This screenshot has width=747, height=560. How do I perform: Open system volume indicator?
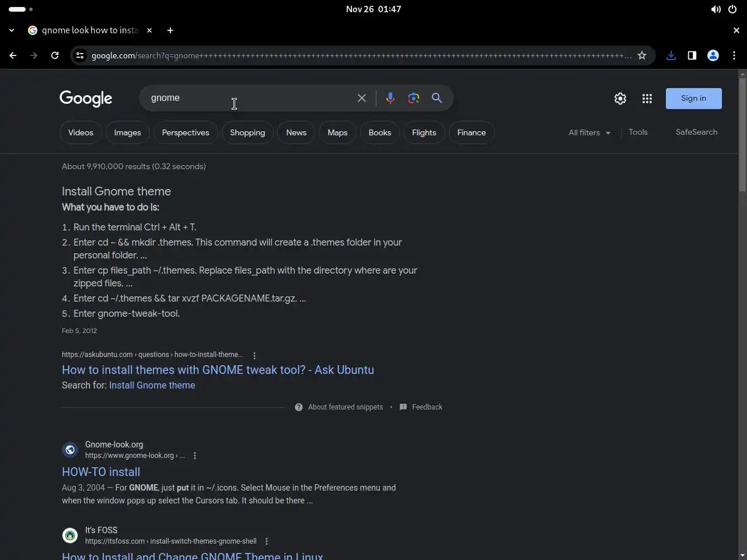(x=716, y=9)
